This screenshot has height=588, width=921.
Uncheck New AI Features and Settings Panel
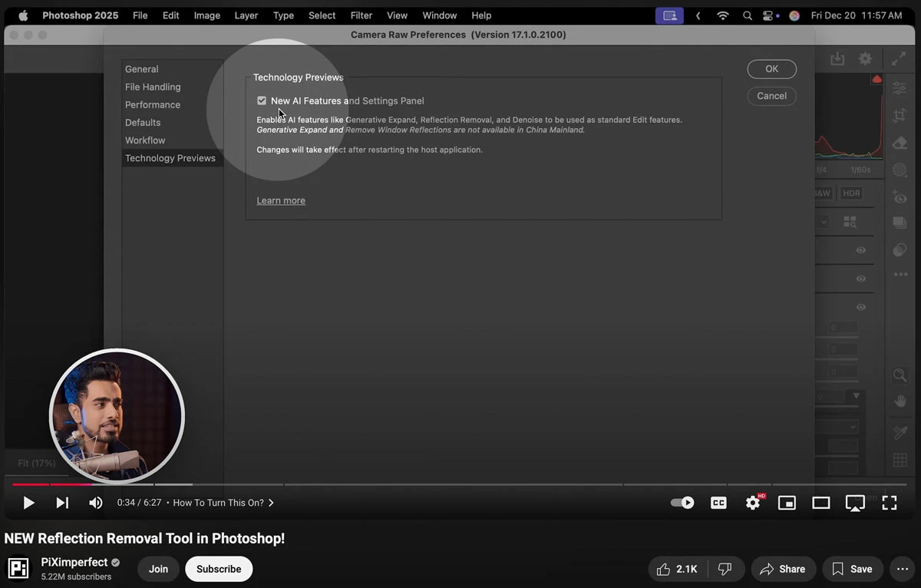[x=262, y=101]
